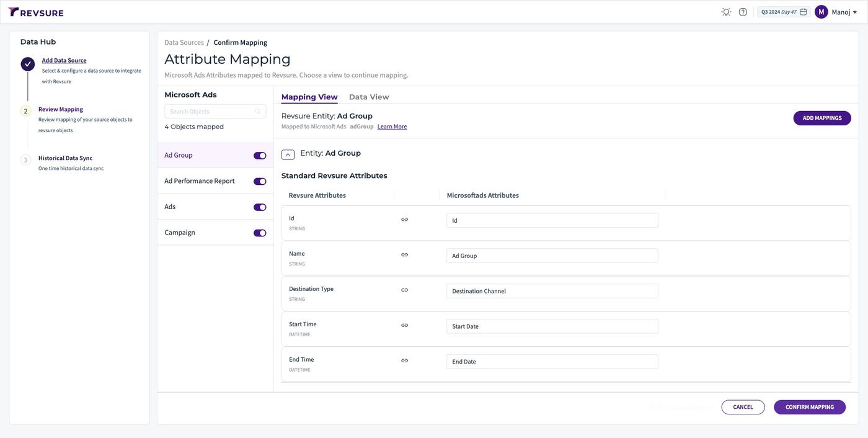
Task: Select the Ads object row
Action: (215, 207)
